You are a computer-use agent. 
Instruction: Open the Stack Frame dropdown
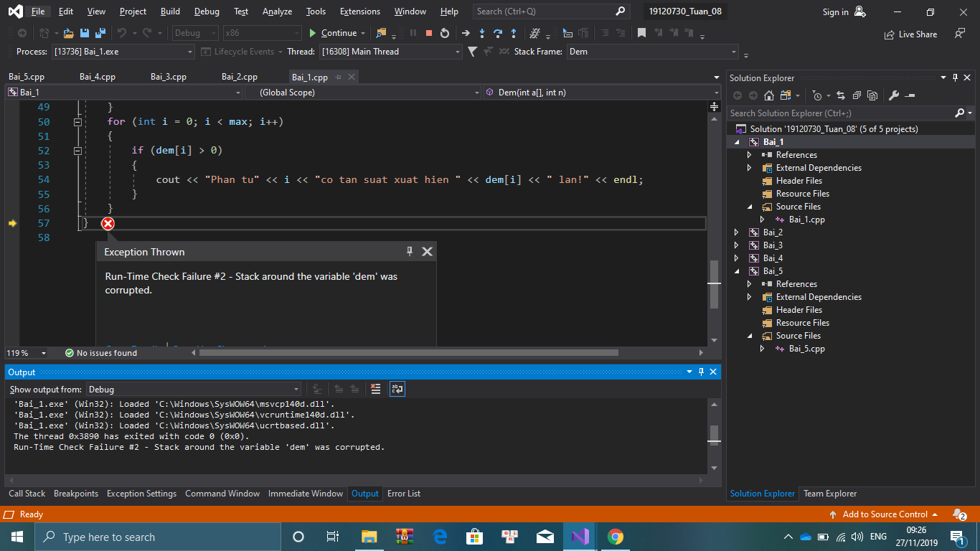point(733,52)
